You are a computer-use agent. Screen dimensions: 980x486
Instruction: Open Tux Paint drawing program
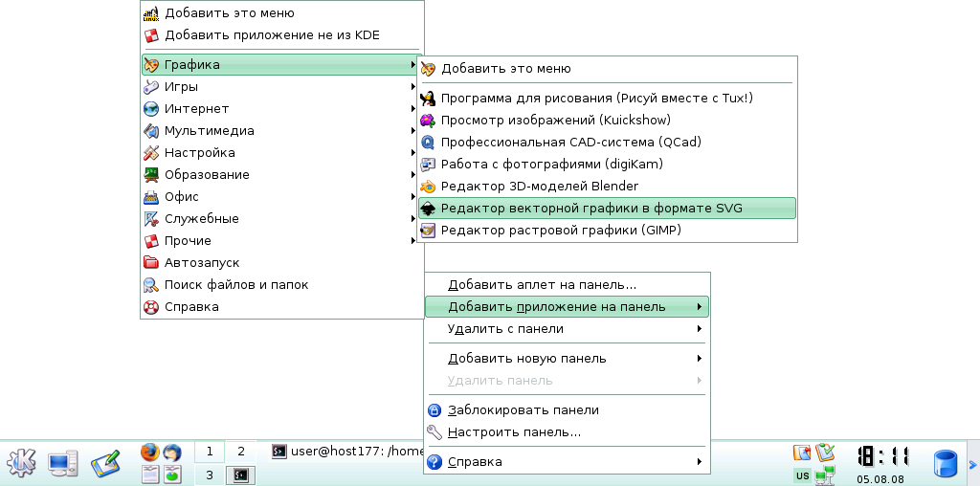596,98
